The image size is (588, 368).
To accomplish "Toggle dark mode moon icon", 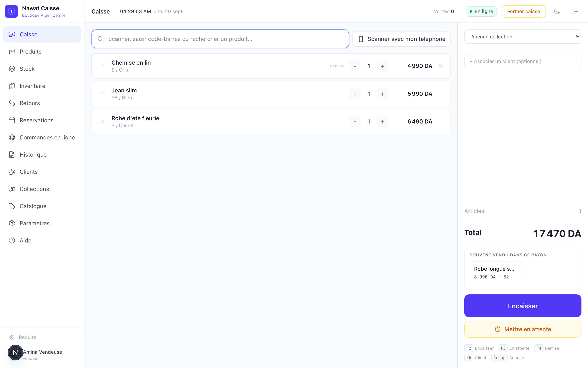I will click(x=557, y=11).
